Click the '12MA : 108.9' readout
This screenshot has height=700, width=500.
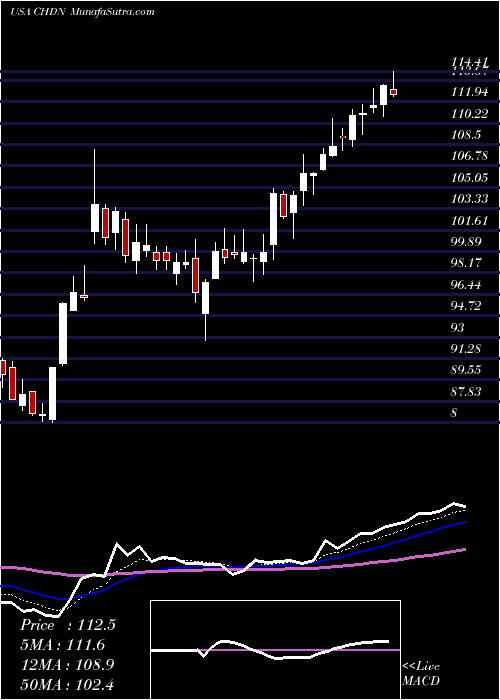click(x=67, y=665)
